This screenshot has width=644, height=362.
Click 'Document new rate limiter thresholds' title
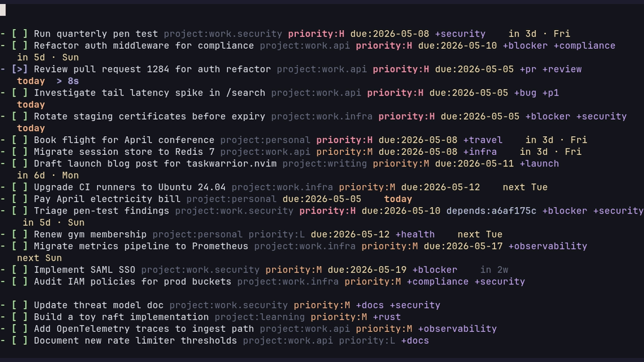(135, 341)
